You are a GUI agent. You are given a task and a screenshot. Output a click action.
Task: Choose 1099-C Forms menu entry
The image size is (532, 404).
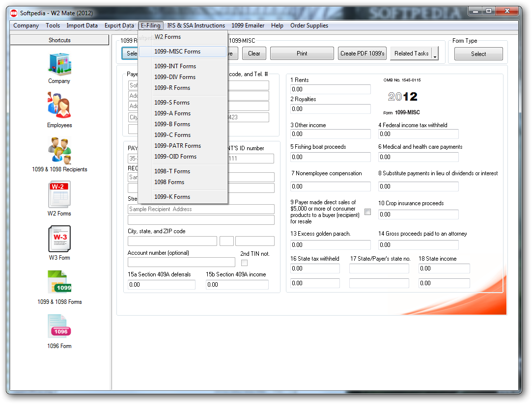coord(183,135)
